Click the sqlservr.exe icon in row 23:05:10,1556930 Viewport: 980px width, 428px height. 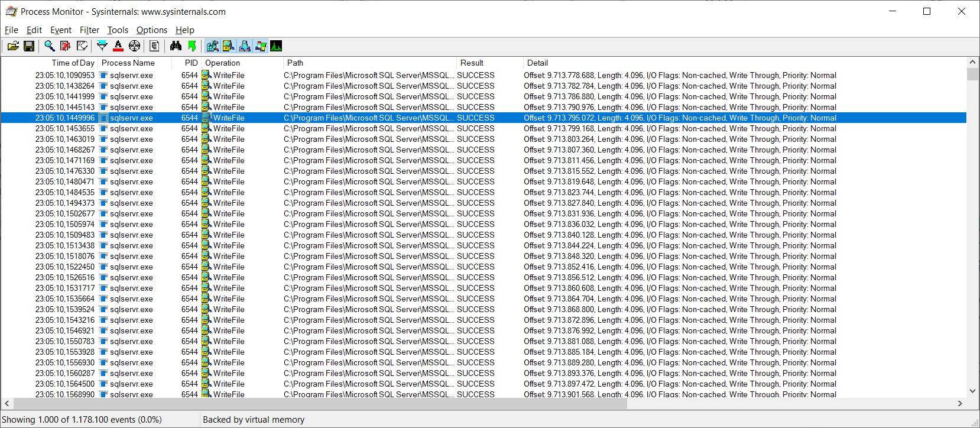click(x=103, y=363)
